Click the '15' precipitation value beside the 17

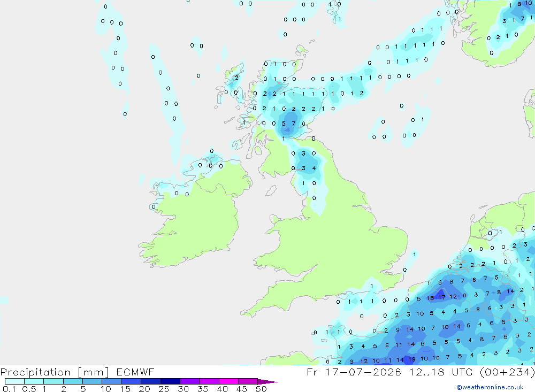tap(430, 298)
